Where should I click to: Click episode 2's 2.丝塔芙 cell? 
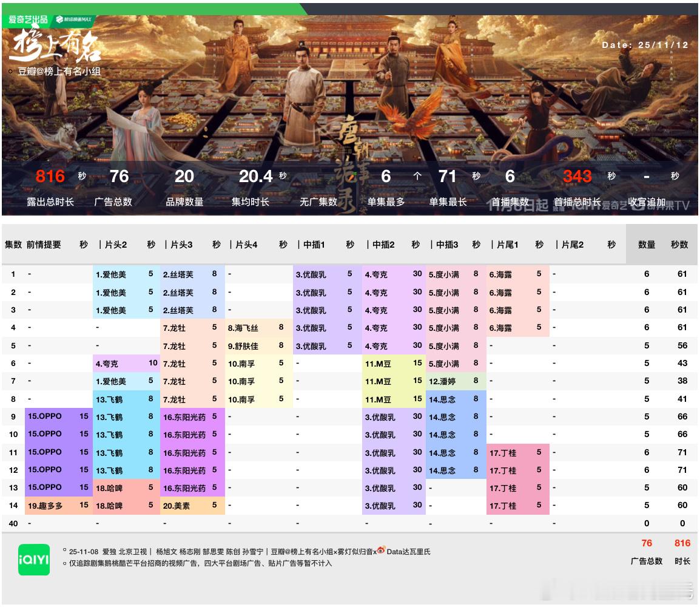point(192,293)
